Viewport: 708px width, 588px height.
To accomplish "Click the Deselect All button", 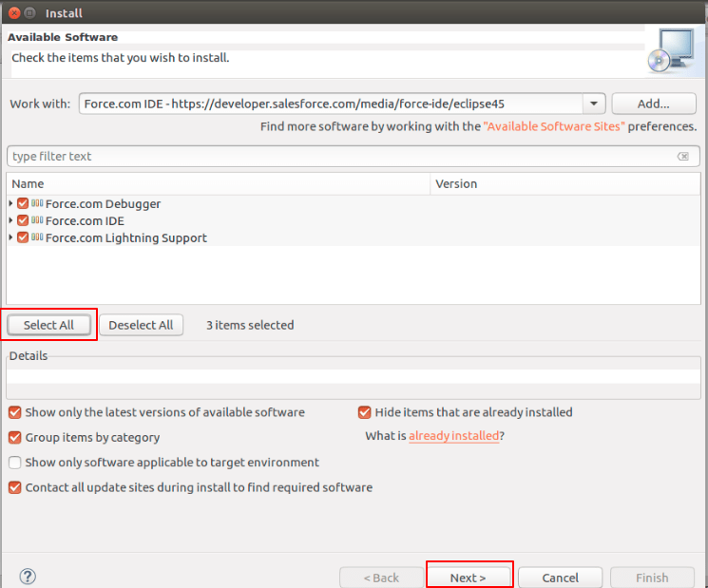I will pyautogui.click(x=141, y=325).
